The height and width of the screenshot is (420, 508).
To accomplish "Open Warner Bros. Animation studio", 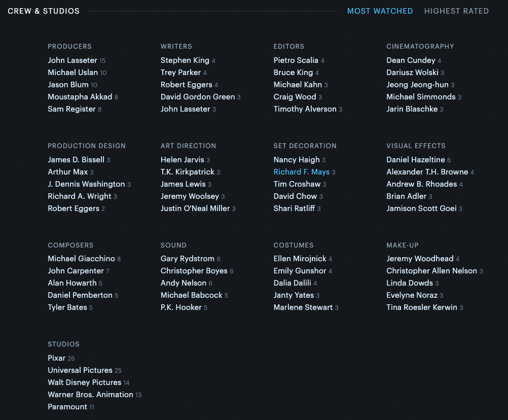I will (90, 395).
